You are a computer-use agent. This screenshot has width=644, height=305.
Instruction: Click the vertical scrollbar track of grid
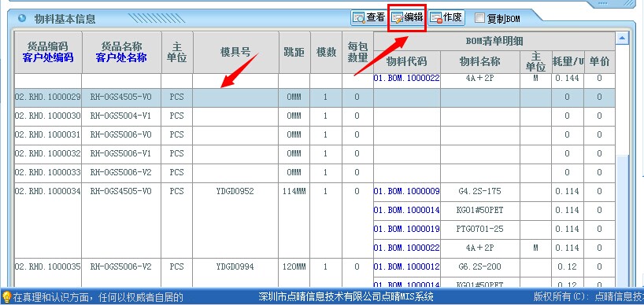(622, 164)
